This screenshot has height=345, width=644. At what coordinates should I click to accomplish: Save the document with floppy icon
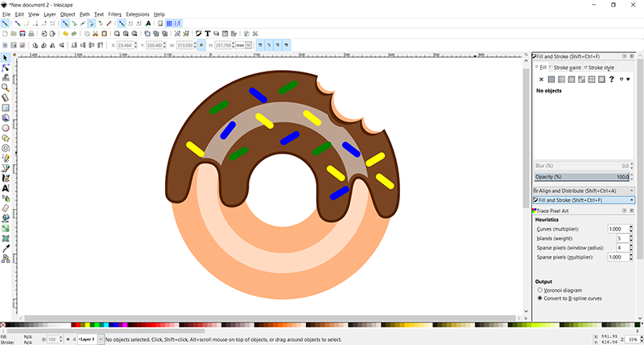23,34
